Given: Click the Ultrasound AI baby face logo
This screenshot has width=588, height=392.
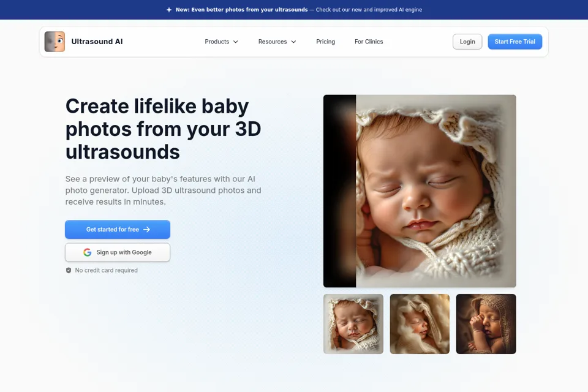Looking at the screenshot, I should pyautogui.click(x=55, y=42).
